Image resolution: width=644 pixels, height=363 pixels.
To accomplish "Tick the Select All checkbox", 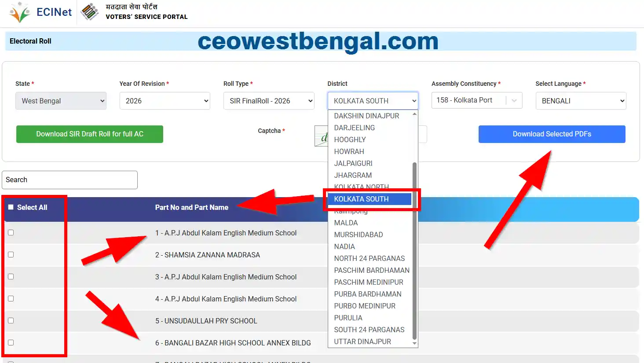I will (x=11, y=207).
